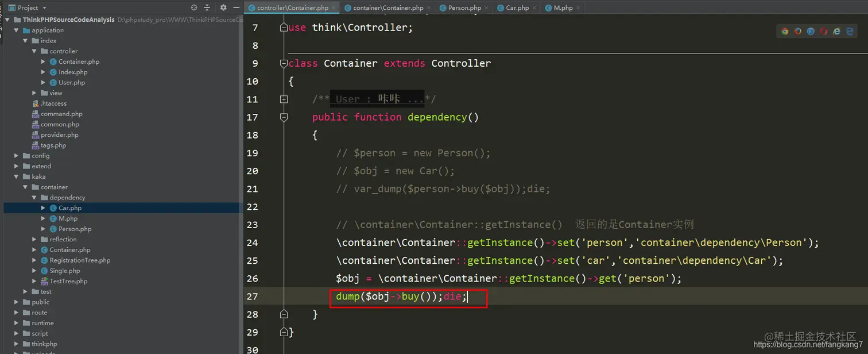Open preview in Edge browser
The width and height of the screenshot is (868, 354).
850,32
